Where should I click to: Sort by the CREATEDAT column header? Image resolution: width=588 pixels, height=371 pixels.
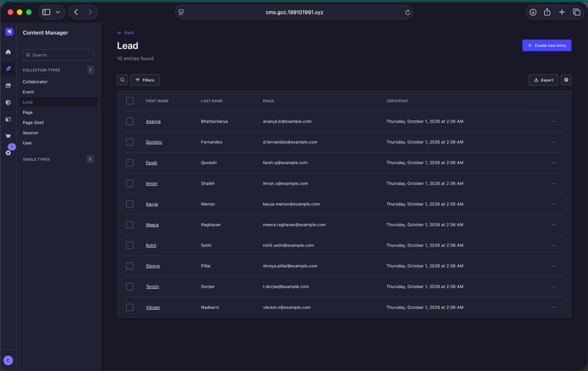pos(397,101)
